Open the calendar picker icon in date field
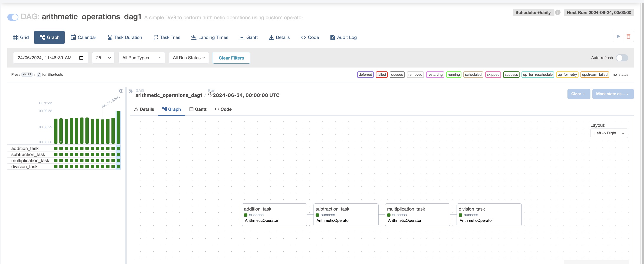 coord(81,58)
